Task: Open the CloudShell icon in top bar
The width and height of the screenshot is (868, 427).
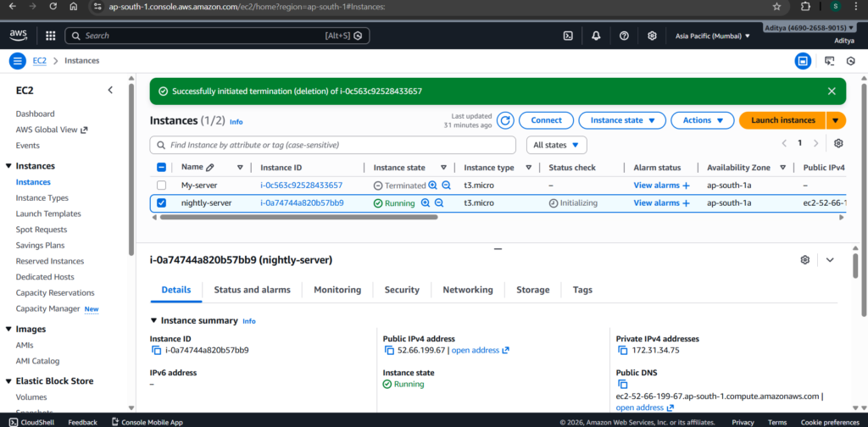Action: pos(568,36)
